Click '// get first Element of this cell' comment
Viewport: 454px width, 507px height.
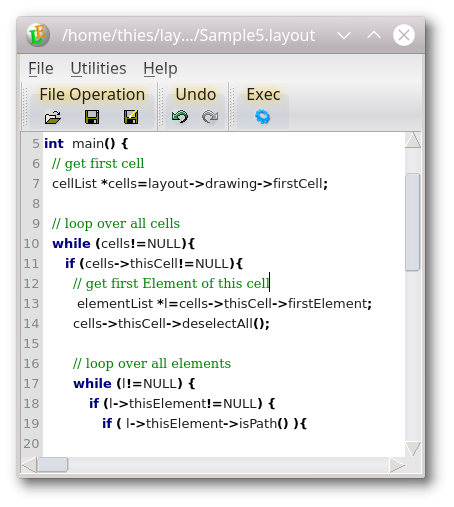click(171, 284)
